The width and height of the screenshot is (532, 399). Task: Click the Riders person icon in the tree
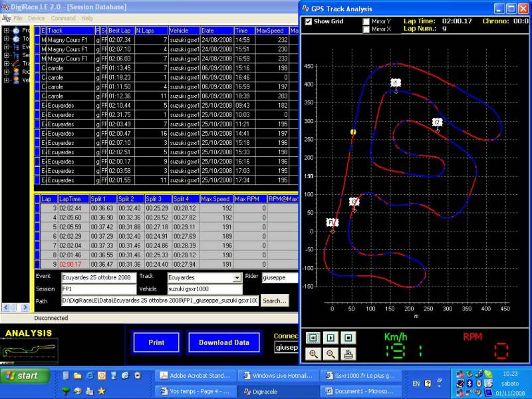tap(16, 72)
